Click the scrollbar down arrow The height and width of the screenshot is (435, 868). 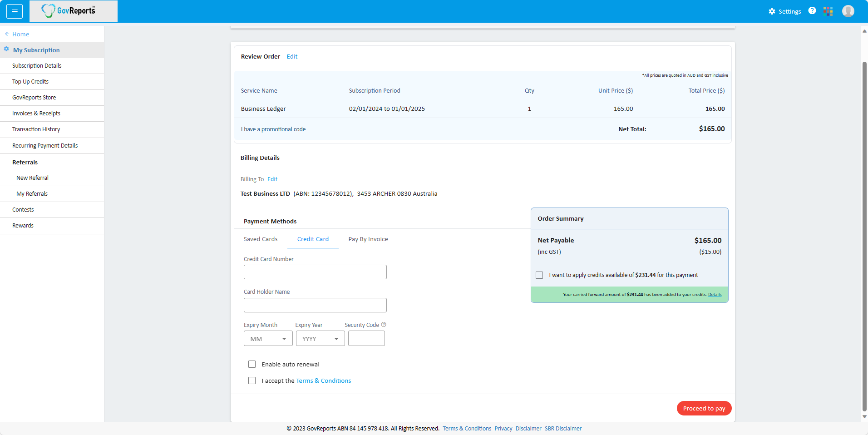click(864, 416)
